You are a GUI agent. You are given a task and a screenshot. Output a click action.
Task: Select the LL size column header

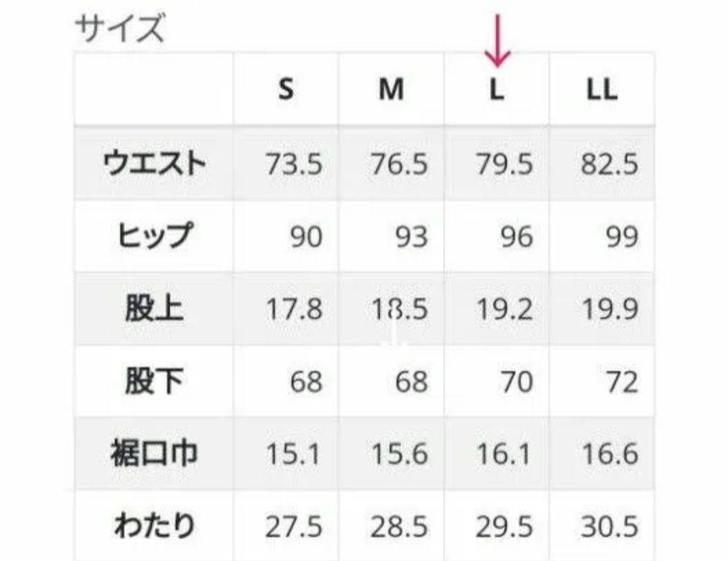602,89
